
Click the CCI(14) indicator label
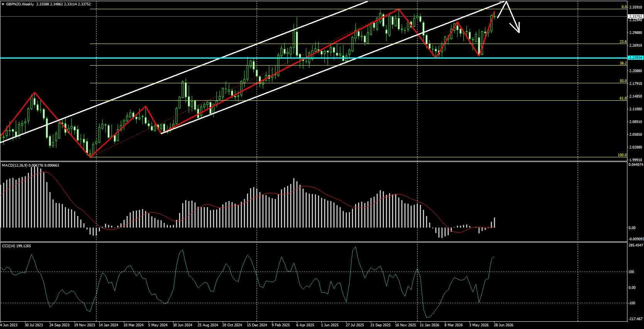(x=8, y=246)
